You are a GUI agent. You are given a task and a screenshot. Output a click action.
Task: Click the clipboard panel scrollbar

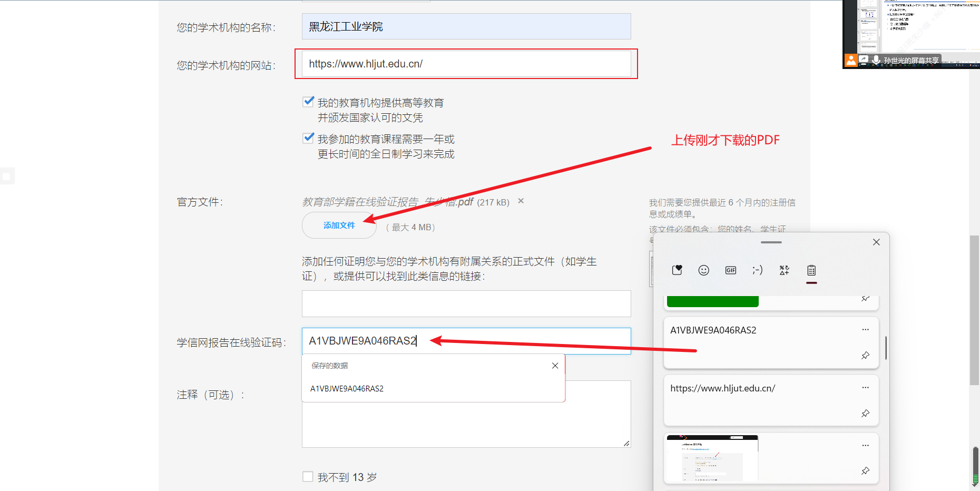click(x=886, y=348)
